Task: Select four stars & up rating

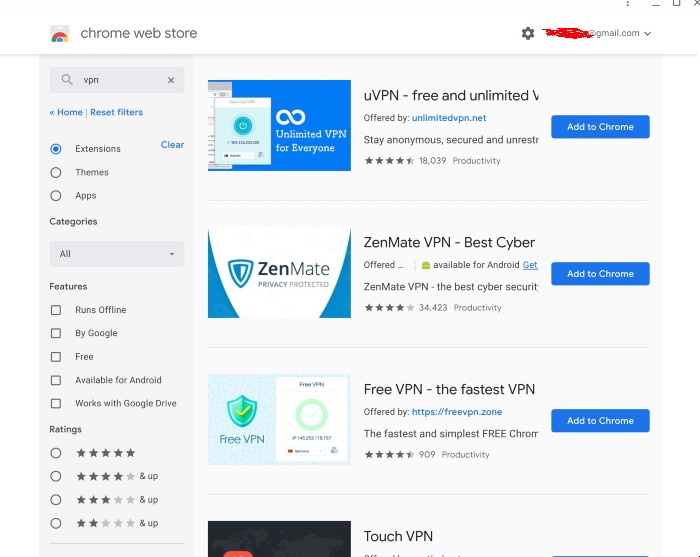Action: (56, 476)
